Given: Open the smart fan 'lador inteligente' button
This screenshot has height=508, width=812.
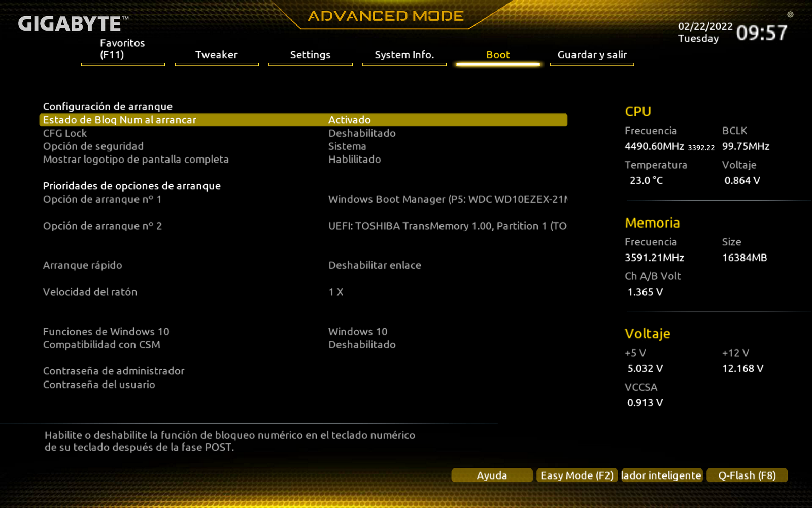Looking at the screenshot, I should (x=662, y=475).
